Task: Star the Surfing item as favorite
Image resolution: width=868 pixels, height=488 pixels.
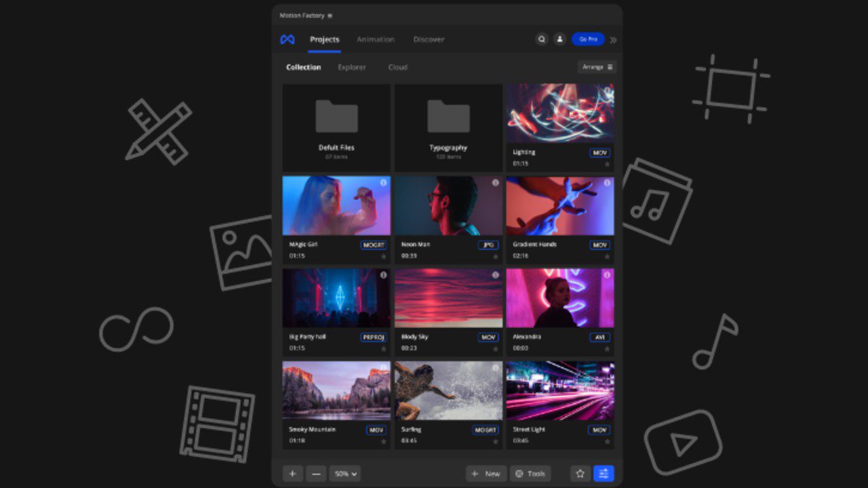Action: [495, 441]
